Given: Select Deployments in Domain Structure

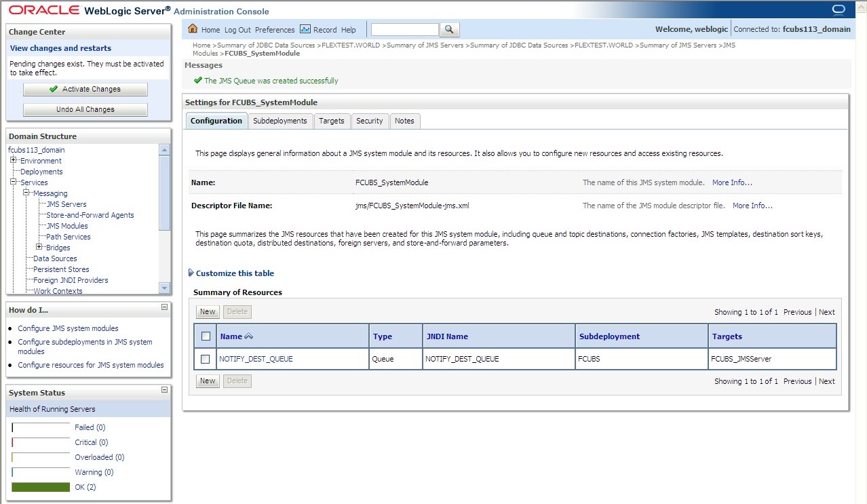Looking at the screenshot, I should (x=41, y=172).
